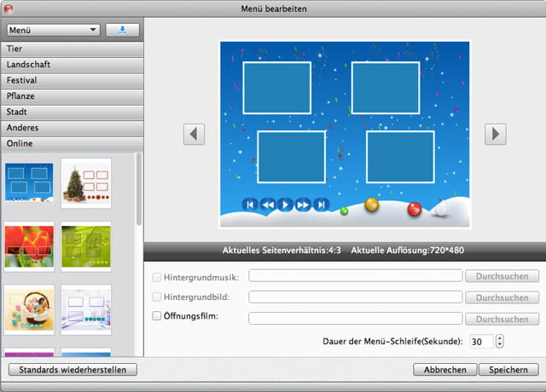Click Durchsuchen for Hintergrundbild
Viewport: 546px width, 392px height.
tap(502, 297)
